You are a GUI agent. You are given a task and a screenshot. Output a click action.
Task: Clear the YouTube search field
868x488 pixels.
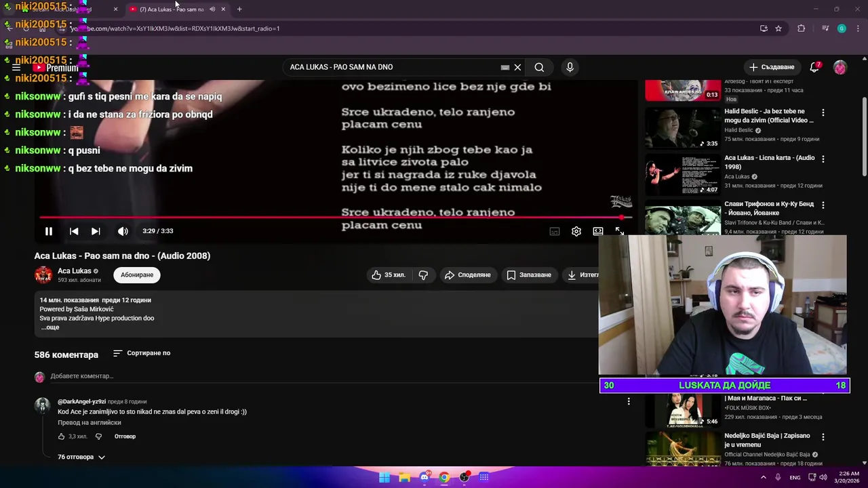coord(517,67)
